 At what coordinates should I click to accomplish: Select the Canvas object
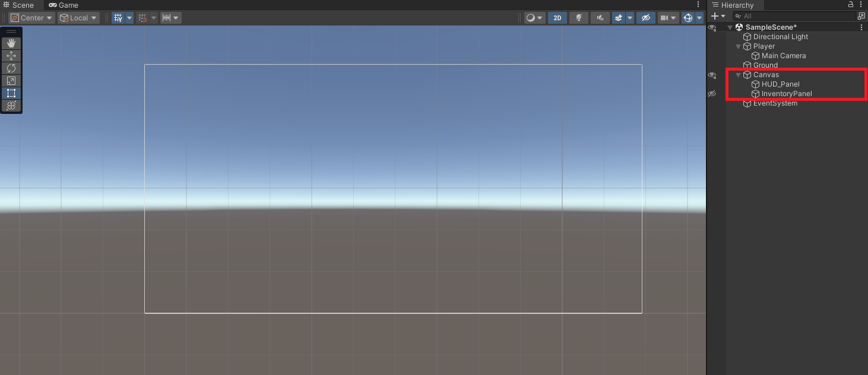(x=766, y=75)
